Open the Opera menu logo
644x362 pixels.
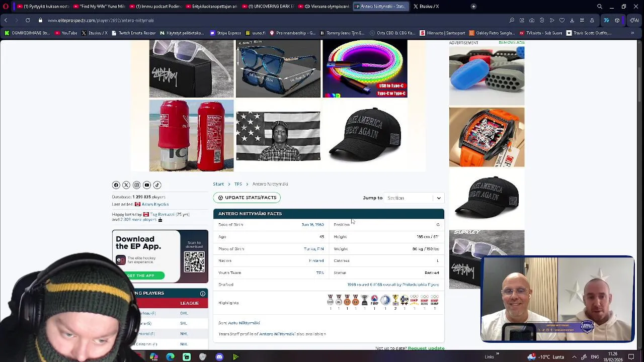click(x=6, y=7)
